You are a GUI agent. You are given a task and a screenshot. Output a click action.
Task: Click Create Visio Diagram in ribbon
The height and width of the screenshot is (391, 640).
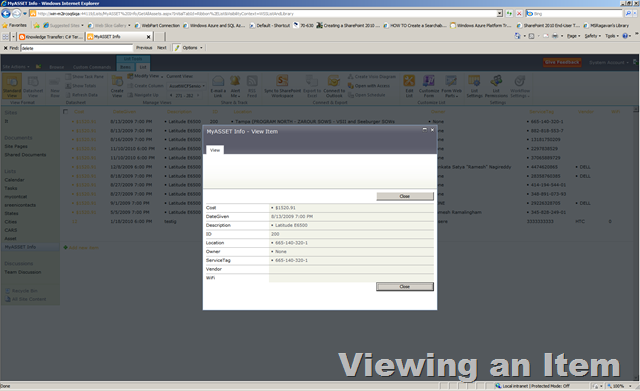372,76
